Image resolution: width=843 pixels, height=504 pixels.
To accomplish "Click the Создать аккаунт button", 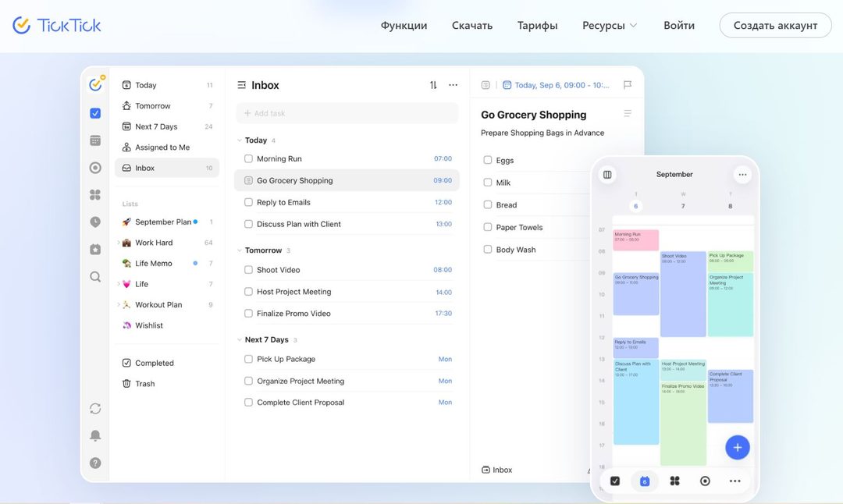I will 775,25.
